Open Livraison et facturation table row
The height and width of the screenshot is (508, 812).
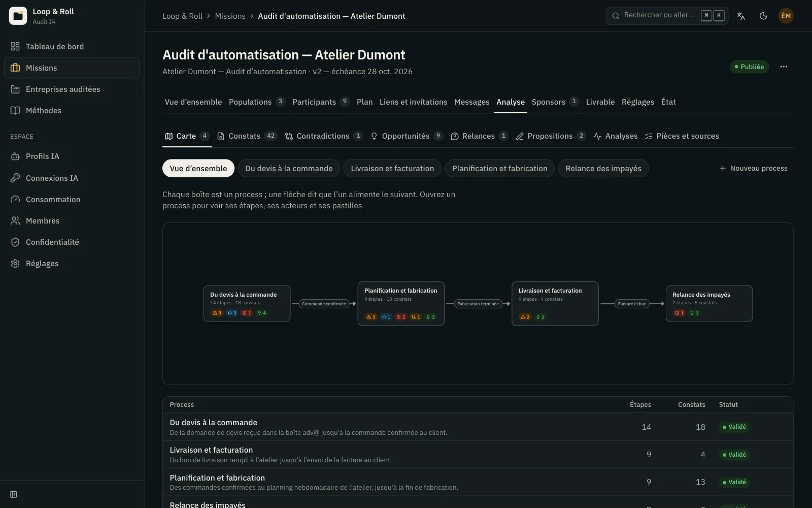coord(478,454)
